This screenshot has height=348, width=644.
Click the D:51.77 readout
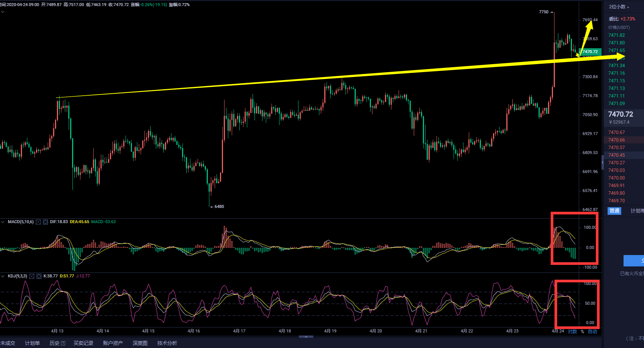pyautogui.click(x=67, y=276)
